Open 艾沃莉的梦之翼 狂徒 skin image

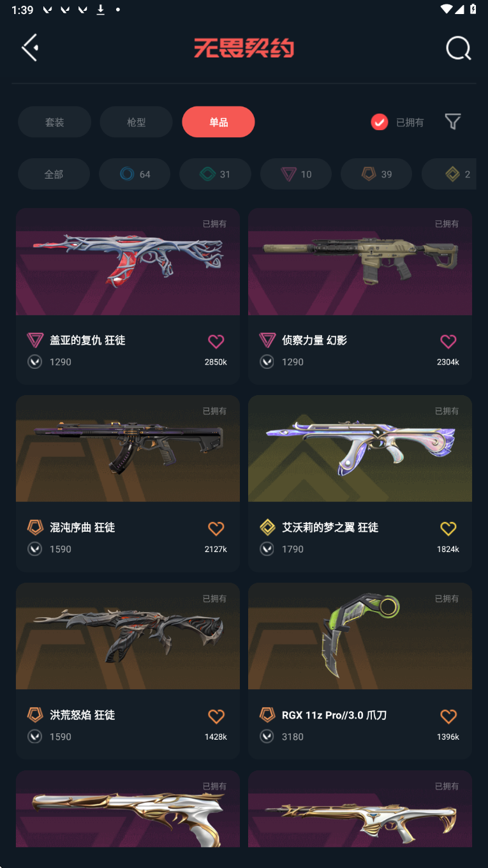pos(360,448)
